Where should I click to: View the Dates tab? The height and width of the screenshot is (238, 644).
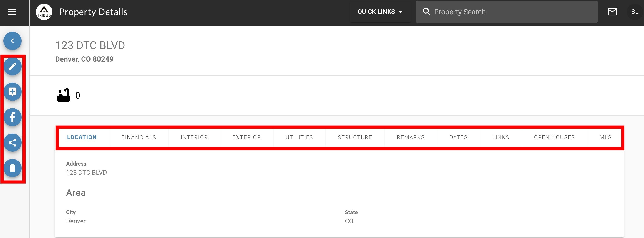pyautogui.click(x=458, y=137)
